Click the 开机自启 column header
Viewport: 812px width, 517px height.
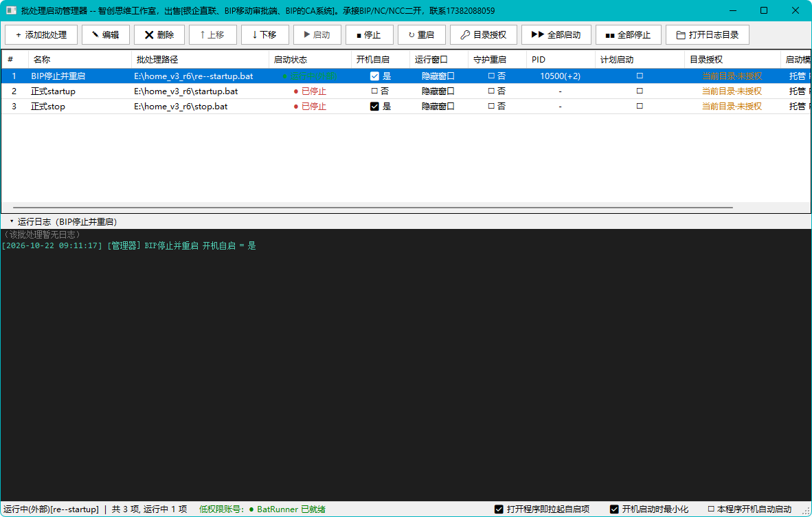[x=380, y=60]
